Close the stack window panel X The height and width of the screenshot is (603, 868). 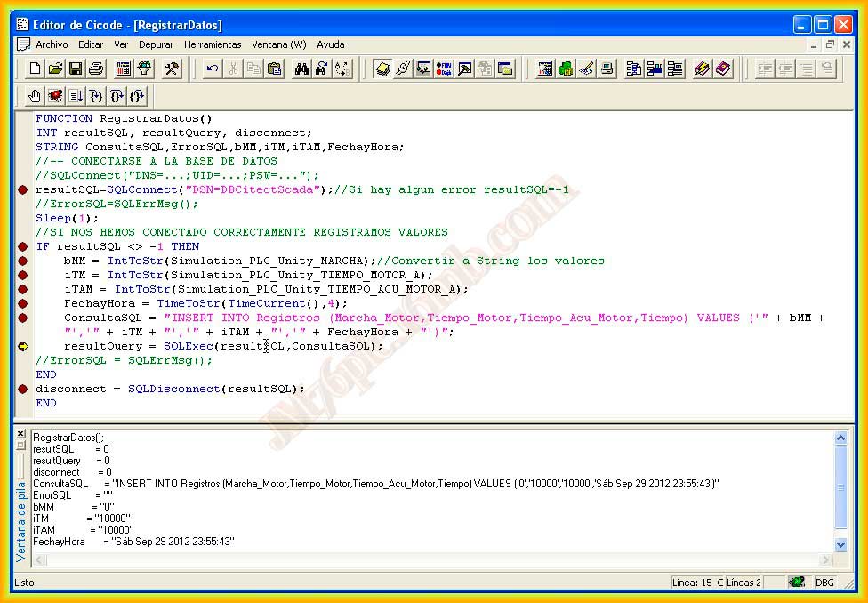point(20,434)
